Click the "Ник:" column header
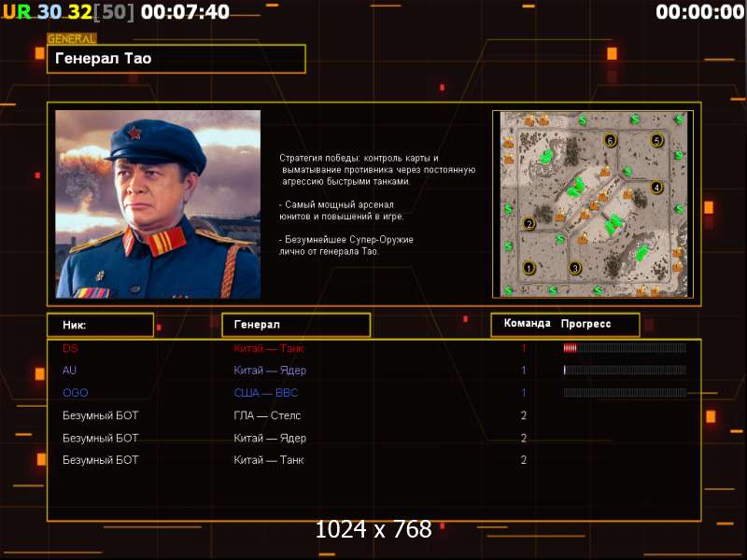This screenshot has width=747, height=560. pos(101,325)
